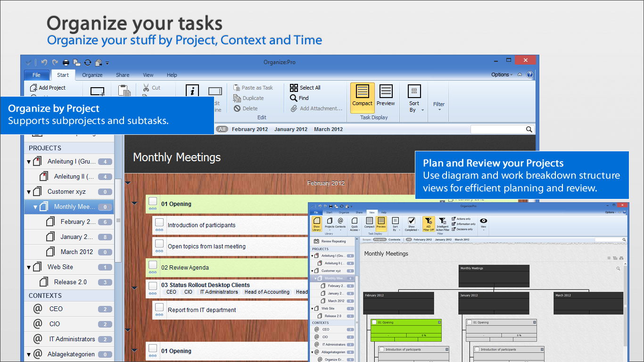Check the 02 Review Agenda checkbox
Screen dimensions: 644x362
click(x=153, y=265)
